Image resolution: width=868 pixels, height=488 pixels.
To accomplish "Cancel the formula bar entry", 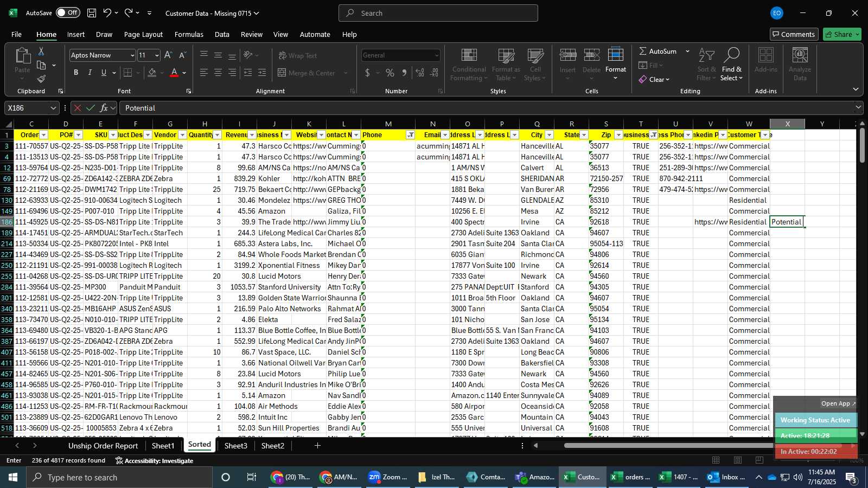I will tap(78, 108).
